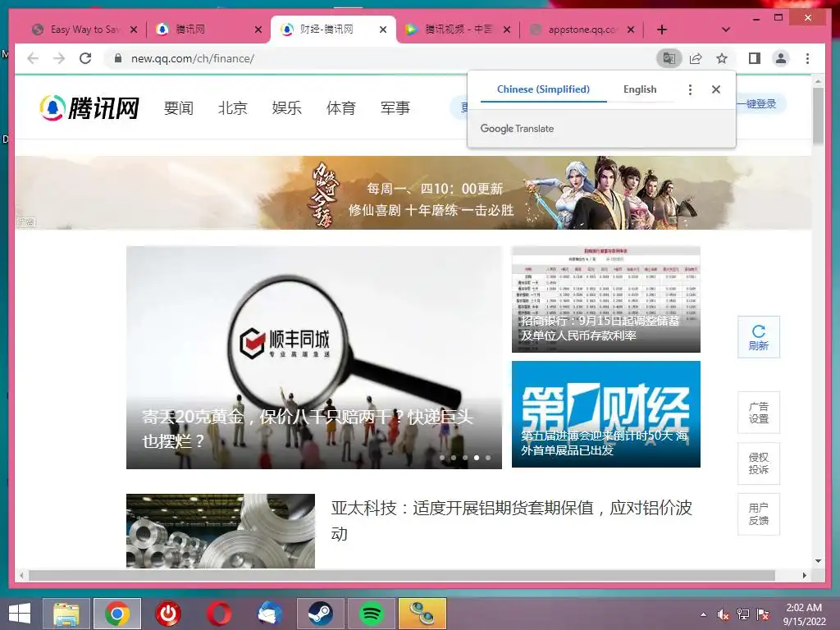This screenshot has height=630, width=840.
Task: Select the last carousel dot indicator
Action: click(488, 458)
